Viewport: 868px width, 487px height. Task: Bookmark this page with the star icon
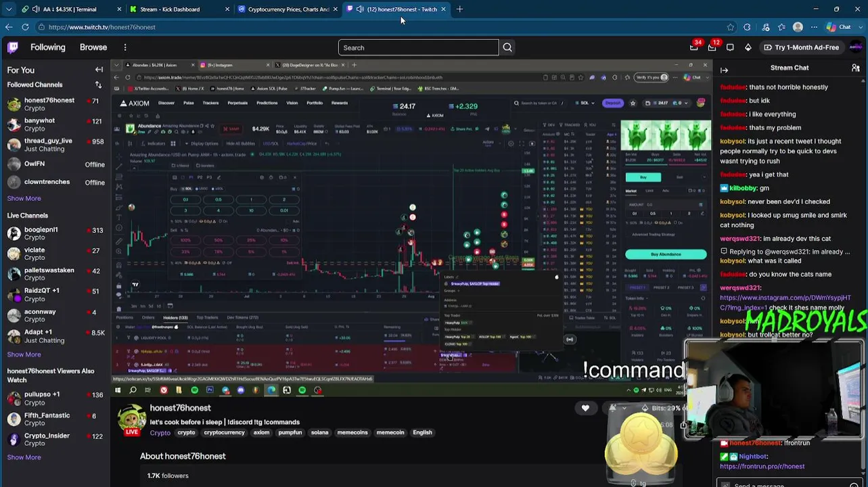pos(731,27)
